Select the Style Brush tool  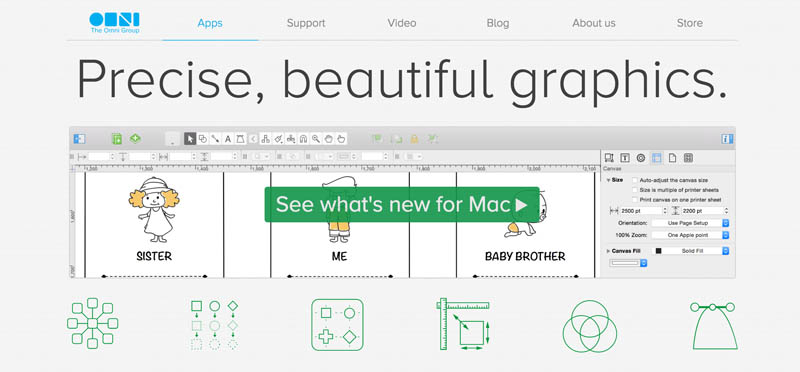pos(278,138)
